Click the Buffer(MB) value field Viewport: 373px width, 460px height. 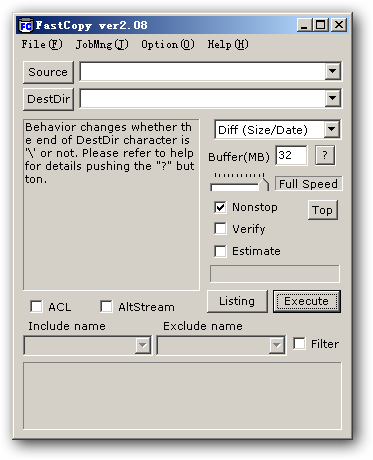(x=291, y=155)
